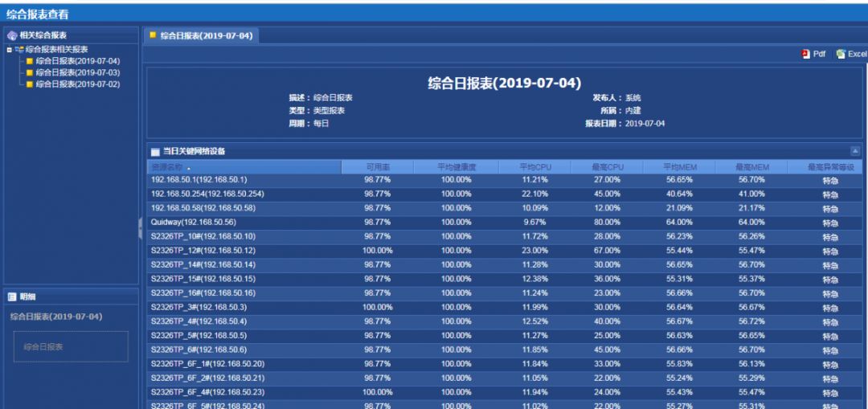Image resolution: width=868 pixels, height=409 pixels.
Task: Open 综合日报表(2019-07-02) from the tree
Action: pos(77,84)
